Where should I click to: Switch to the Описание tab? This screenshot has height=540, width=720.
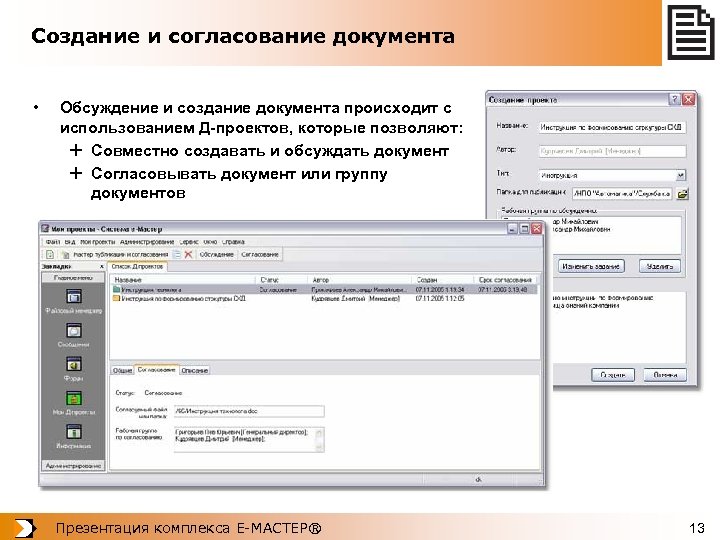click(x=194, y=370)
